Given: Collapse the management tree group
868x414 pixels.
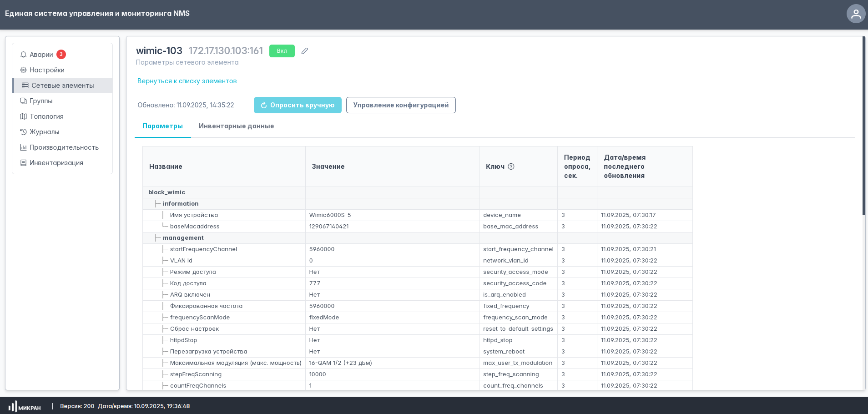Looking at the screenshot, I should pyautogui.click(x=183, y=238).
